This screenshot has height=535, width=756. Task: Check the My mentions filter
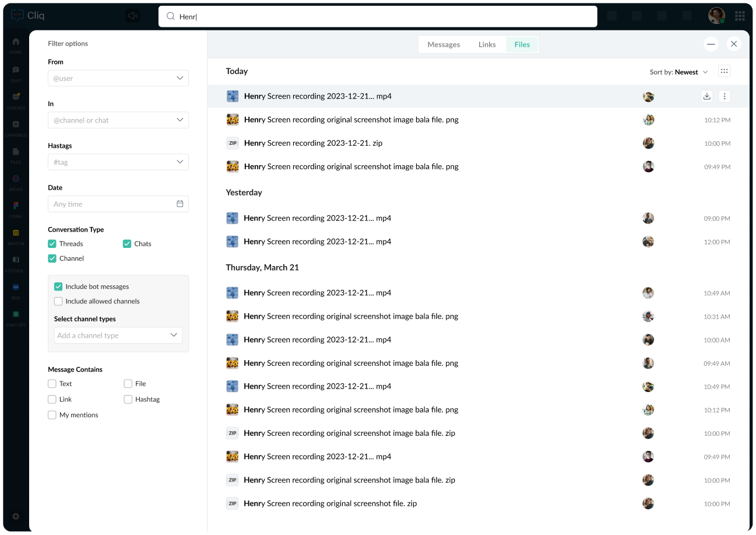pos(52,415)
